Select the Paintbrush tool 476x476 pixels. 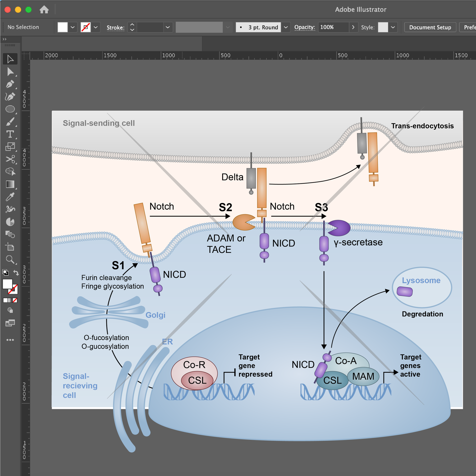coord(10,122)
